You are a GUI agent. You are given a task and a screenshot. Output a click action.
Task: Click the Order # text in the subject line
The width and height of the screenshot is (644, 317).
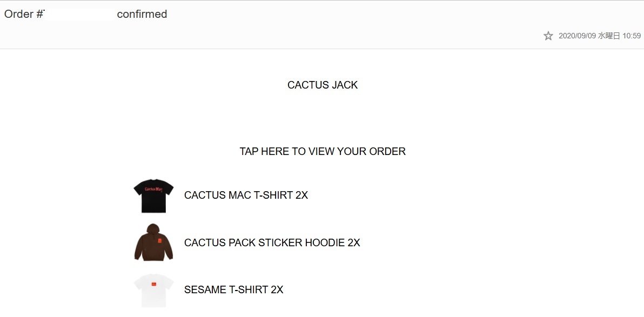24,15
